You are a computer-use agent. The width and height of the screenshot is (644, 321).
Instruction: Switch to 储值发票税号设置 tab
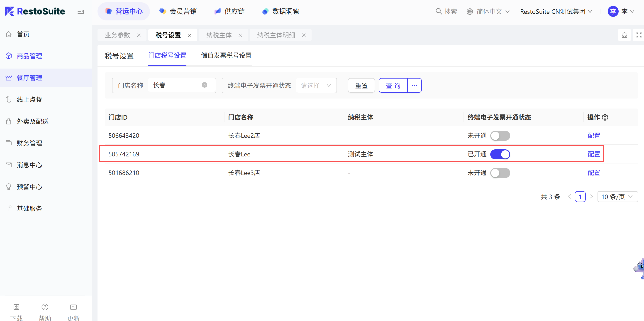(226, 55)
